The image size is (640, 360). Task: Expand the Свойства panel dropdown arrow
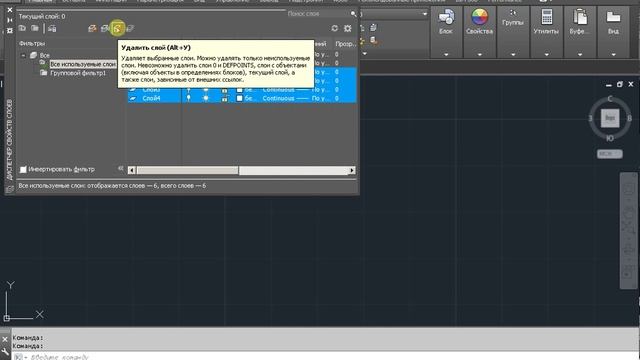[x=479, y=54]
